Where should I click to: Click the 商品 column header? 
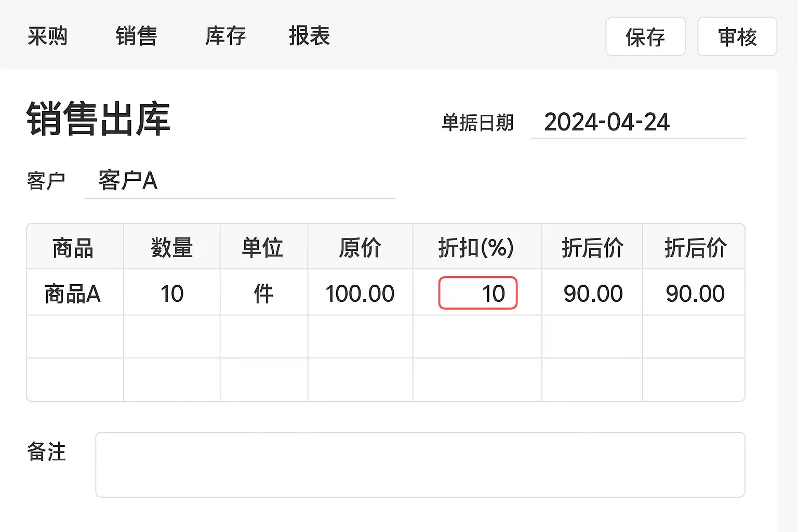pyautogui.click(x=73, y=247)
